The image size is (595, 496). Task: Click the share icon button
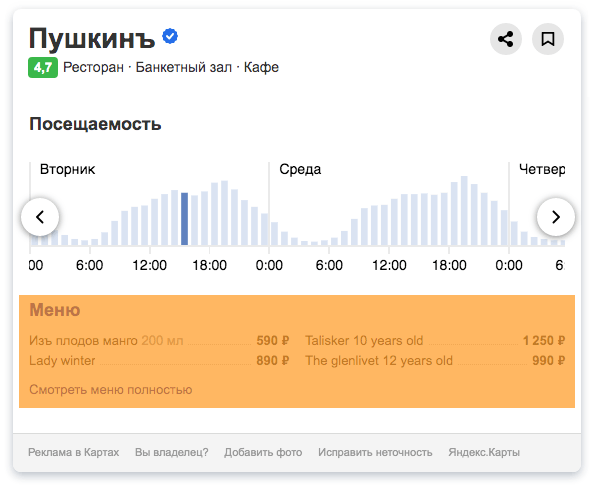(506, 39)
